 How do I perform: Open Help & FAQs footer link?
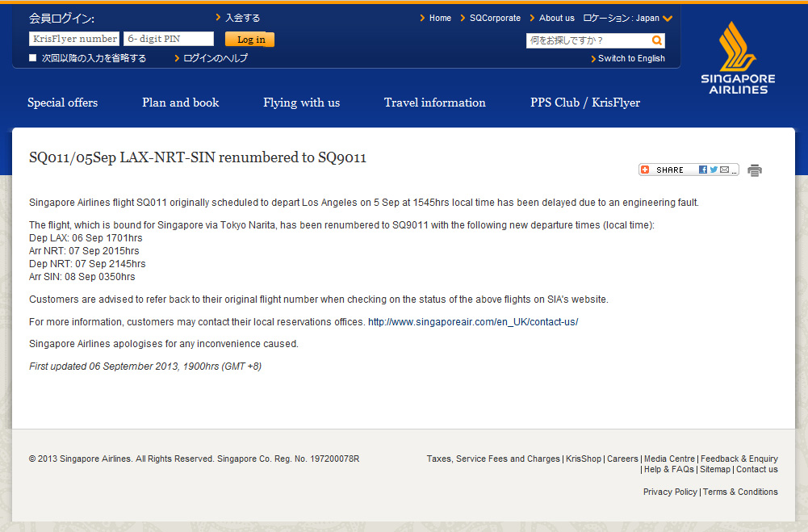[669, 469]
